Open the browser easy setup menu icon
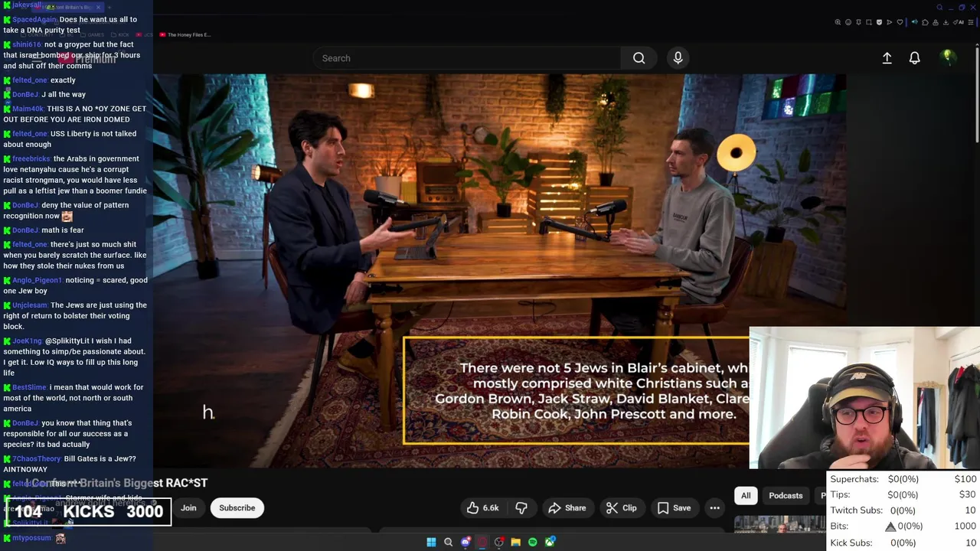 tap(970, 22)
